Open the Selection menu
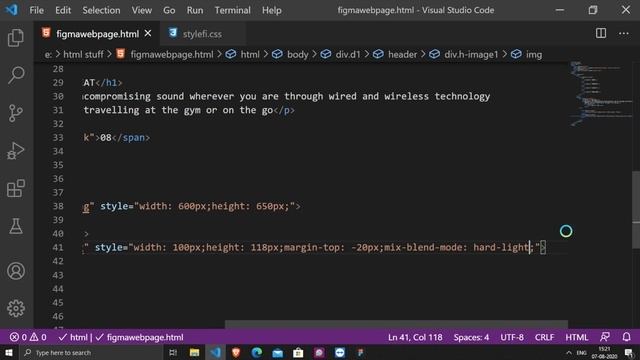 101,10
